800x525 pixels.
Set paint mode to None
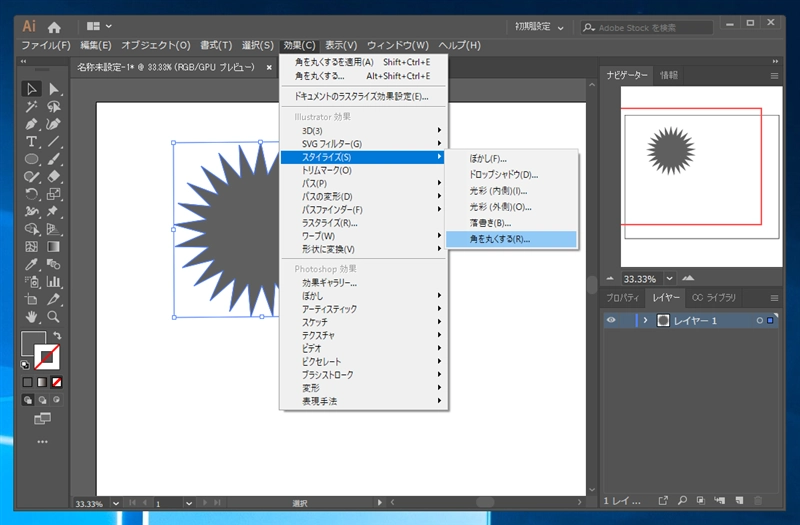tap(57, 382)
